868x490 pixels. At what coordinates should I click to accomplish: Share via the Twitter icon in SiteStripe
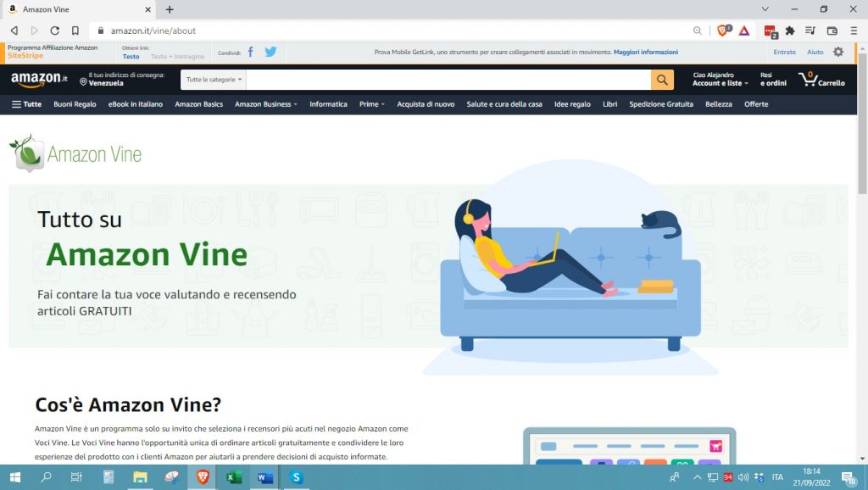pos(270,52)
